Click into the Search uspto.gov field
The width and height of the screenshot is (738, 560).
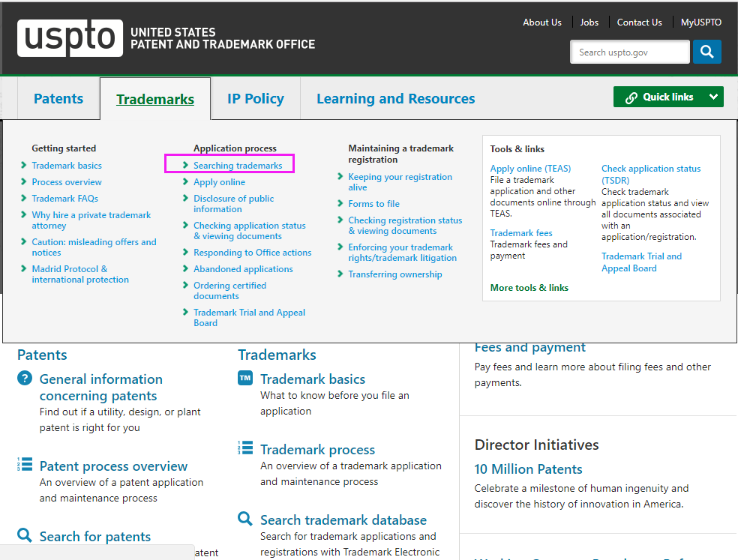(628, 52)
